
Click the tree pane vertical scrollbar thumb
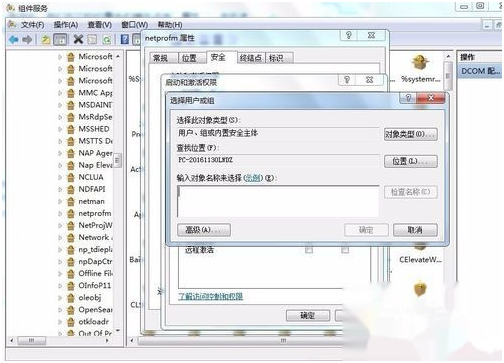[117, 161]
